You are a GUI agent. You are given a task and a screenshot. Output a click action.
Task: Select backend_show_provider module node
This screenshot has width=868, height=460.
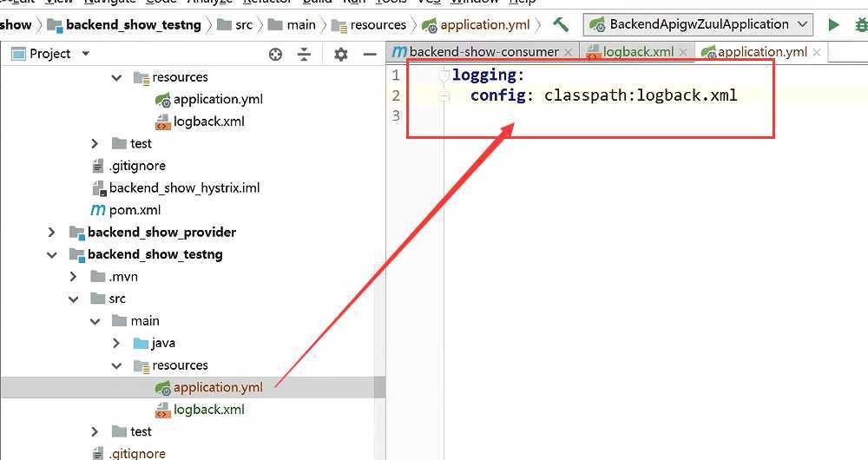[161, 233]
